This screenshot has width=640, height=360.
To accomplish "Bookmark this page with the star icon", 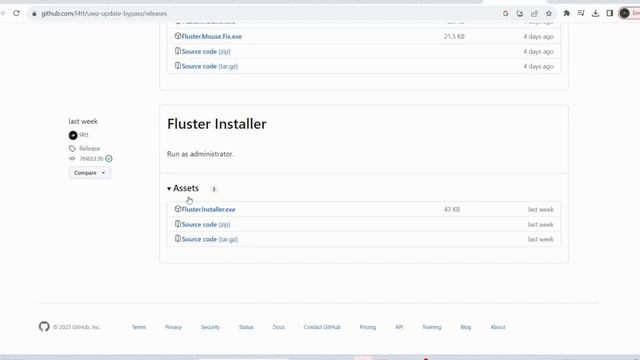I will pos(549,13).
